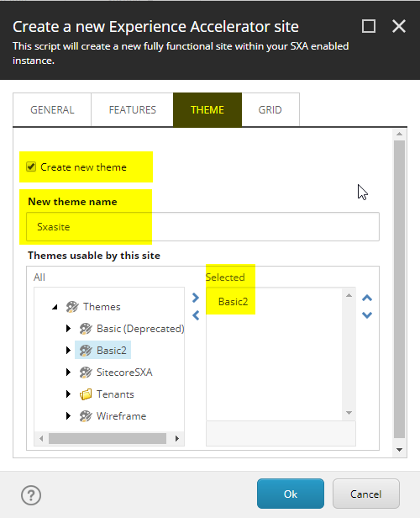This screenshot has width=420, height=518.
Task: Select the THEME tab
Action: tap(207, 109)
